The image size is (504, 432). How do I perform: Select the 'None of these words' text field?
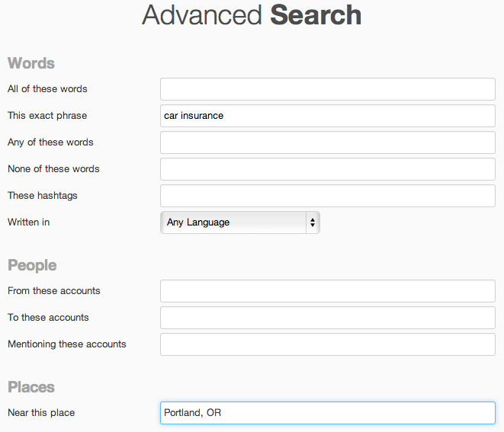(328, 169)
